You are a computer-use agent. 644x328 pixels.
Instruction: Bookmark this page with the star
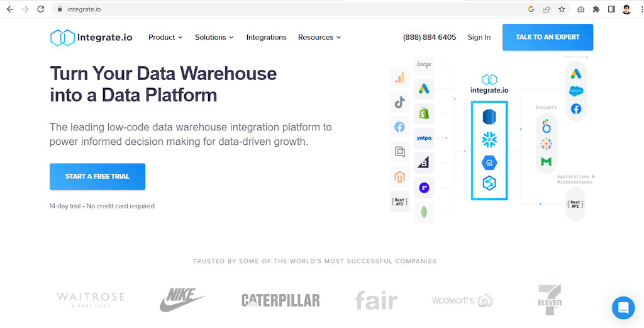point(562,9)
